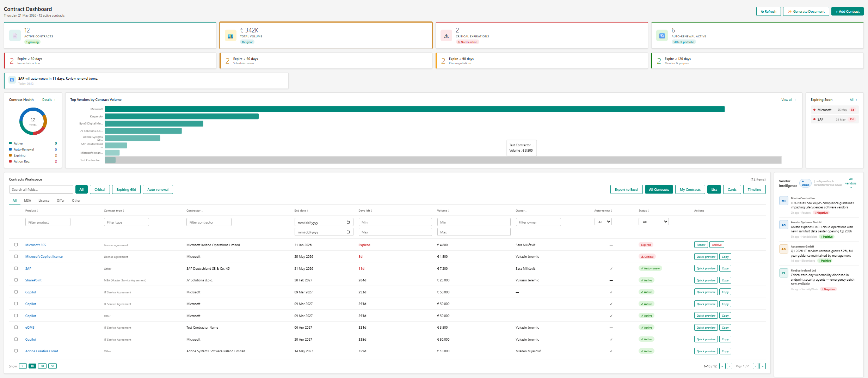Export contracts to Excel
Image resolution: width=868 pixels, height=378 pixels.
[626, 189]
